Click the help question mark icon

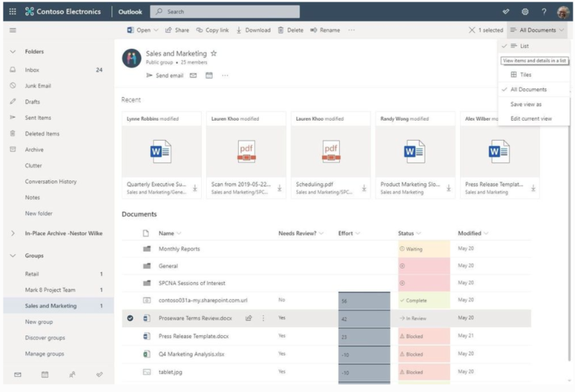click(543, 11)
